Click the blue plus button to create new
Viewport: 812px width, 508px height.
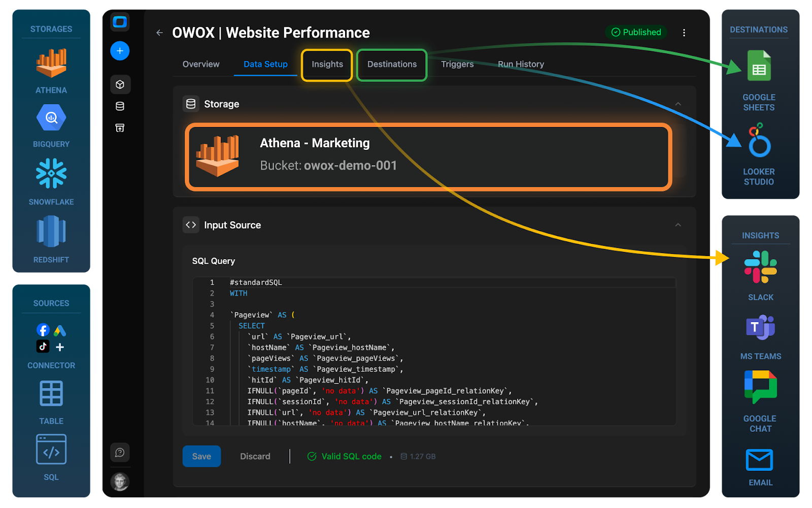tap(120, 51)
